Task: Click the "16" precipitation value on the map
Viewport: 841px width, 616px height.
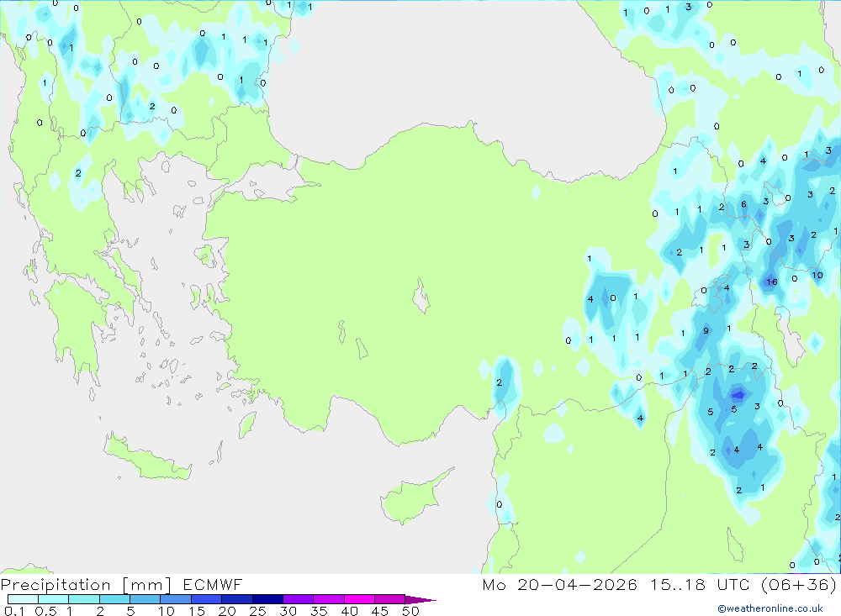Action: point(771,282)
